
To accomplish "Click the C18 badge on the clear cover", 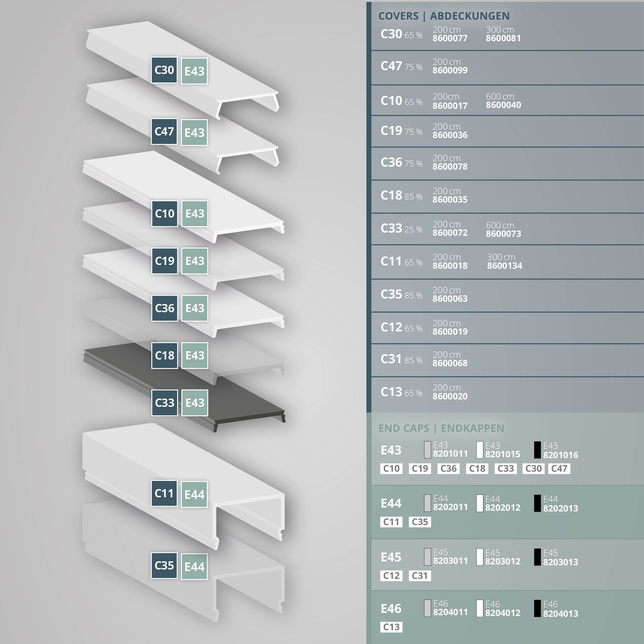I will [x=165, y=355].
